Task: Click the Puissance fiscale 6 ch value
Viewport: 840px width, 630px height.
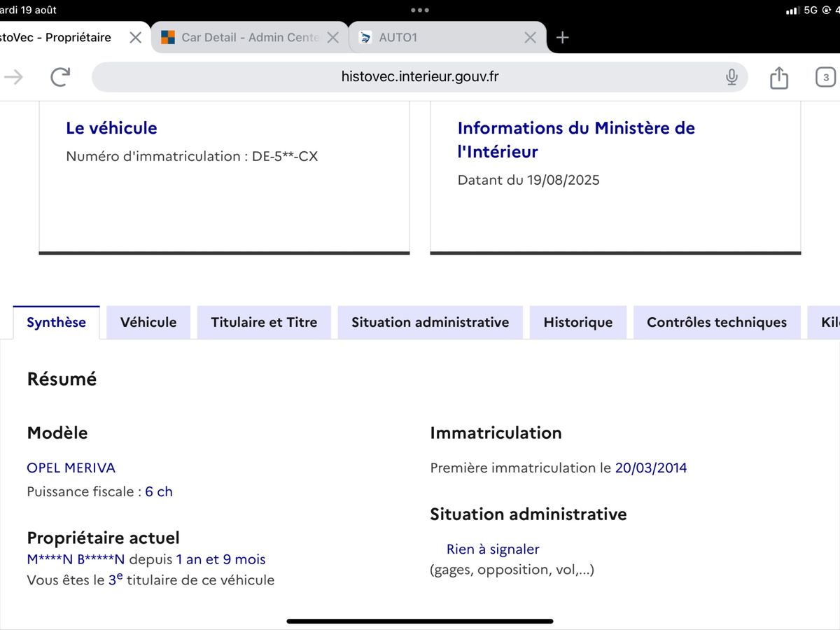Action: pyautogui.click(x=159, y=492)
